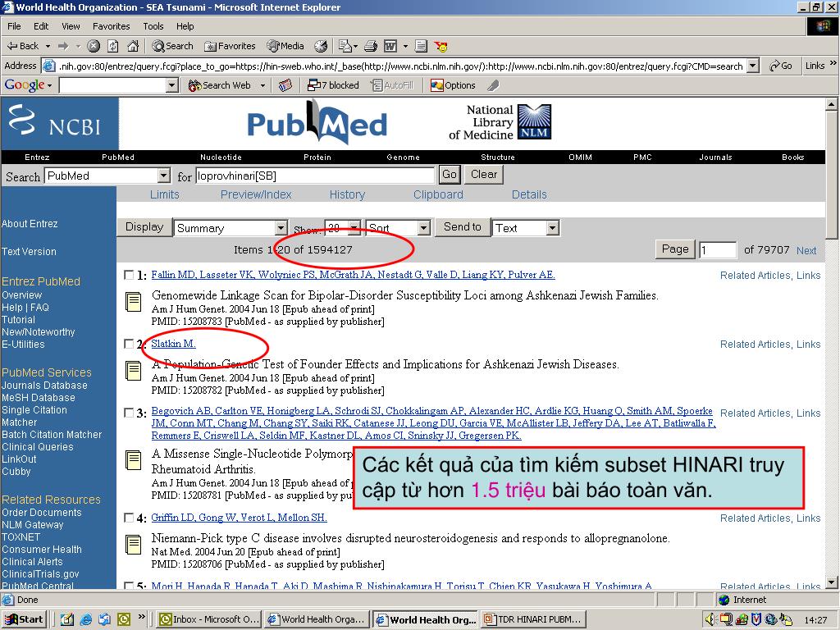The height and width of the screenshot is (630, 840).
Task: Open Google toolbar Options
Action: pos(453,85)
